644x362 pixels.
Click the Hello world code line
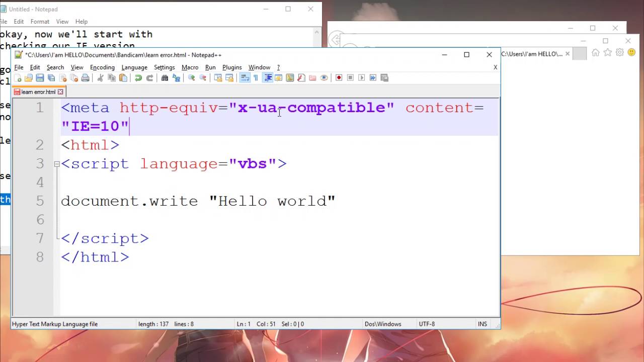(x=198, y=201)
